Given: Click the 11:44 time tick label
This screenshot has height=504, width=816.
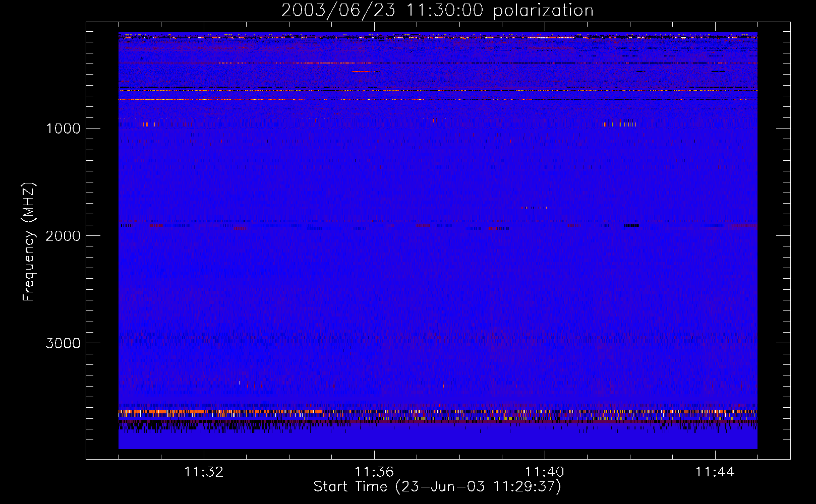Looking at the screenshot, I should tap(715, 472).
